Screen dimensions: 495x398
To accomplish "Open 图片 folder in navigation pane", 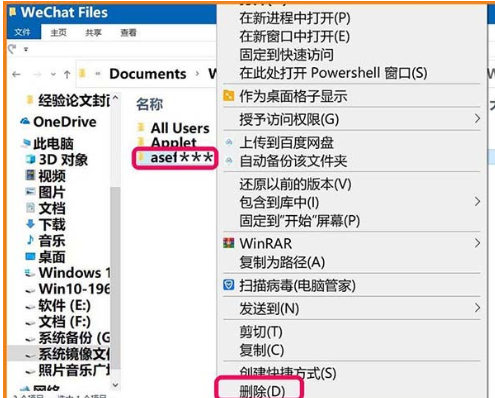I will pyautogui.click(x=52, y=192).
